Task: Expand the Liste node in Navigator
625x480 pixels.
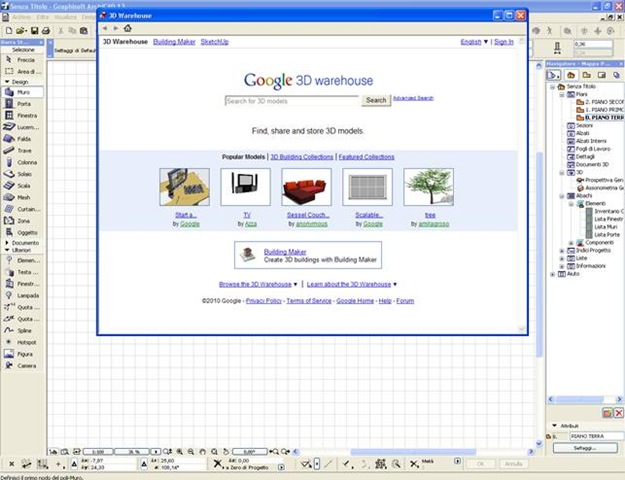Action: coord(562,258)
